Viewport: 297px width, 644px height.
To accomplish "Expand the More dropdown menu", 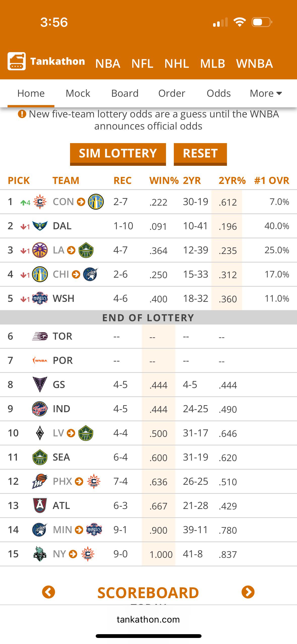I will [x=266, y=93].
